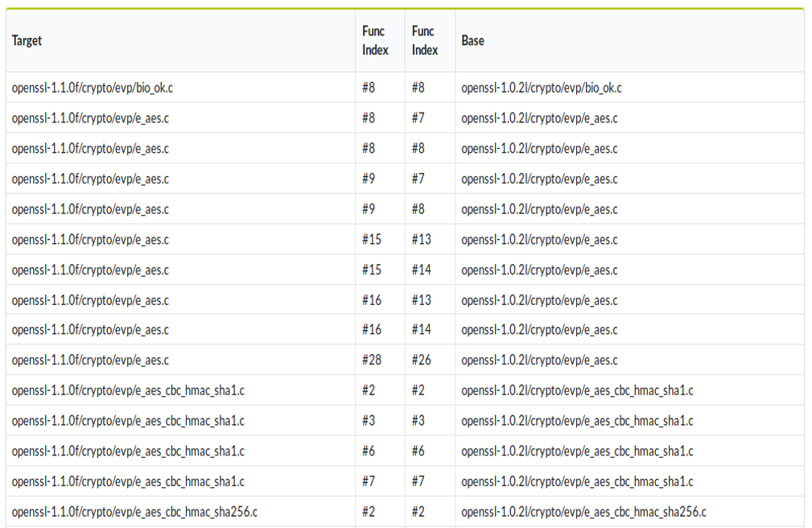
Task: Select target file openssl-1.1.0f/crypto/evp/bio_ok.c
Action: [x=92, y=88]
